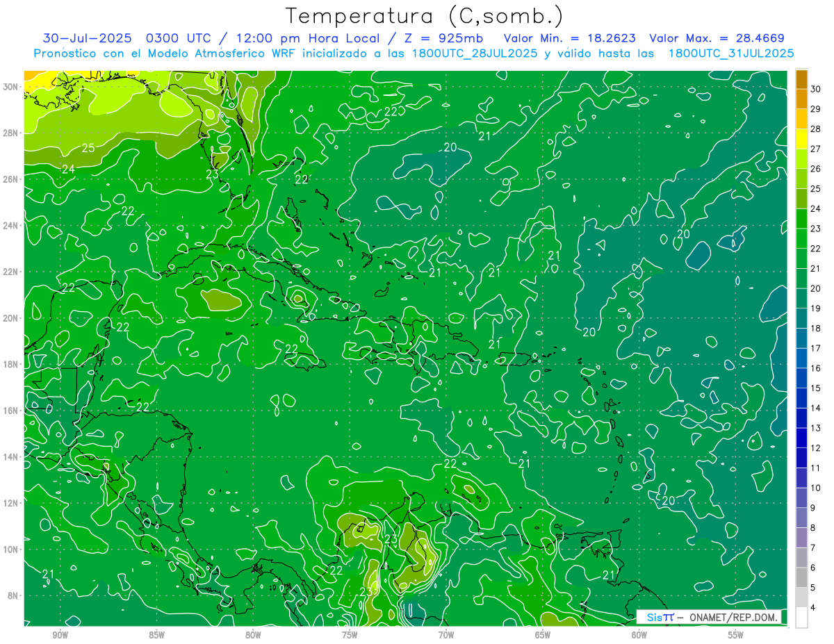Click the 21 label on the color scale

pos(816,269)
